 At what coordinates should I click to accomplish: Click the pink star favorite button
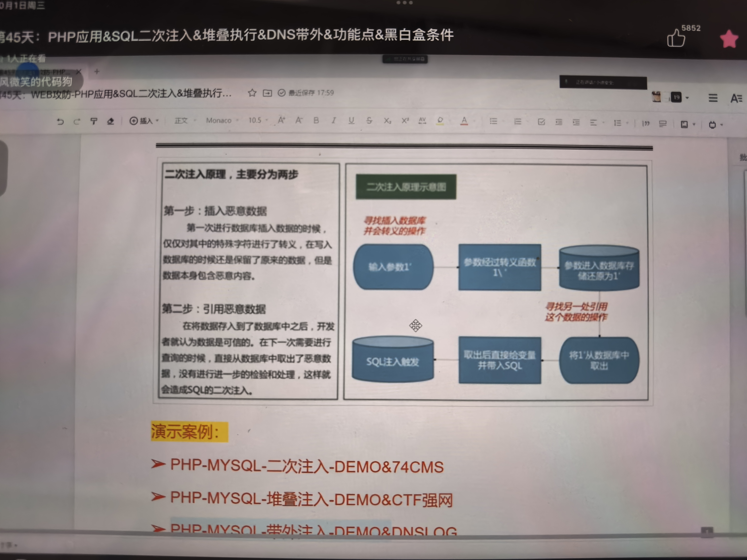tap(729, 39)
